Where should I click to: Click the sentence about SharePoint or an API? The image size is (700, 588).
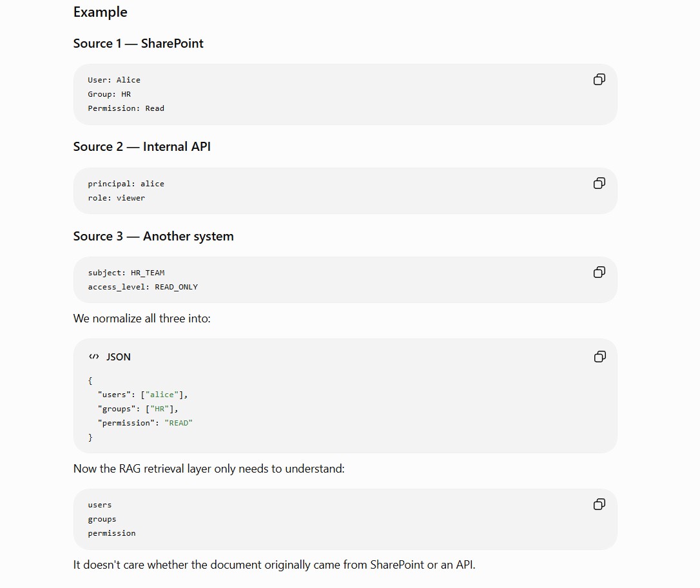(274, 565)
